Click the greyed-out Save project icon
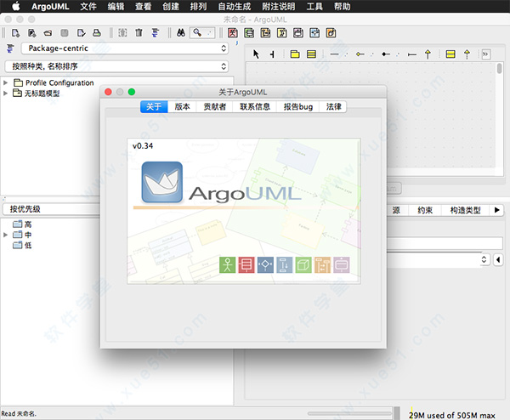 [65, 33]
